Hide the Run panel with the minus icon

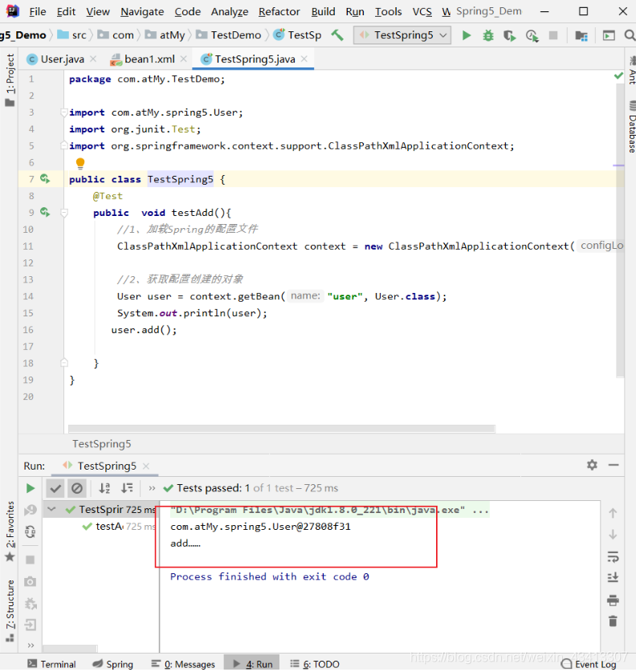[x=614, y=465]
